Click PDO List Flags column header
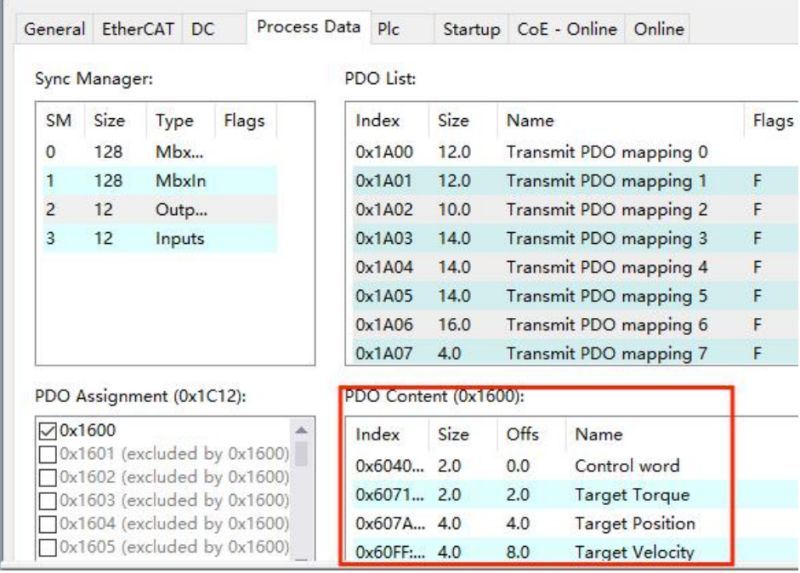Viewport: 800px width, 573px height. pos(771,120)
